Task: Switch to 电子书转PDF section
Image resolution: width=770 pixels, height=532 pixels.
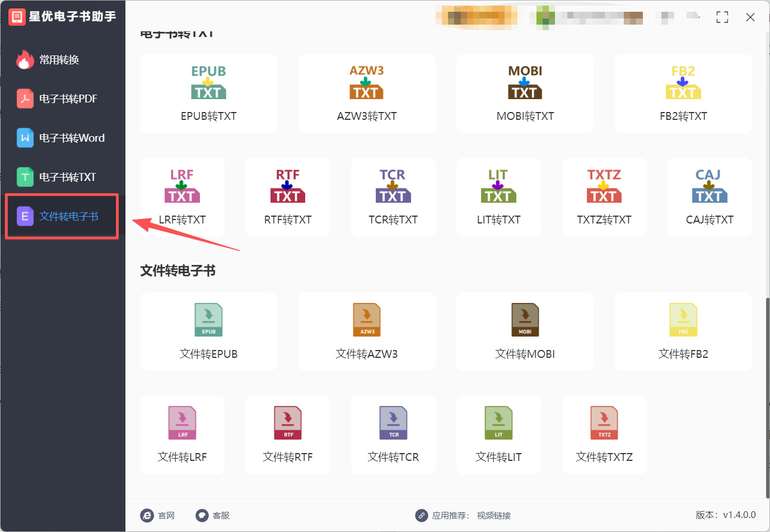Action: [x=62, y=99]
